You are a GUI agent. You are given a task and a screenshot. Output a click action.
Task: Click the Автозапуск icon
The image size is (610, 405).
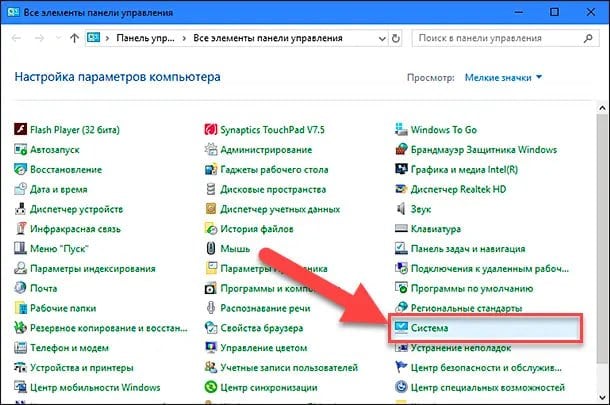coord(20,149)
